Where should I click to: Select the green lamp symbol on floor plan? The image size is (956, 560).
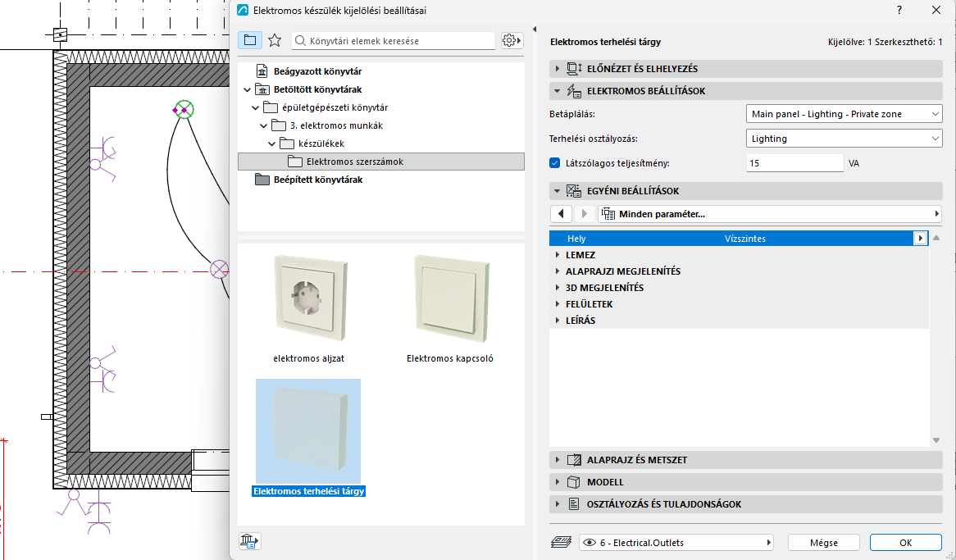point(184,110)
